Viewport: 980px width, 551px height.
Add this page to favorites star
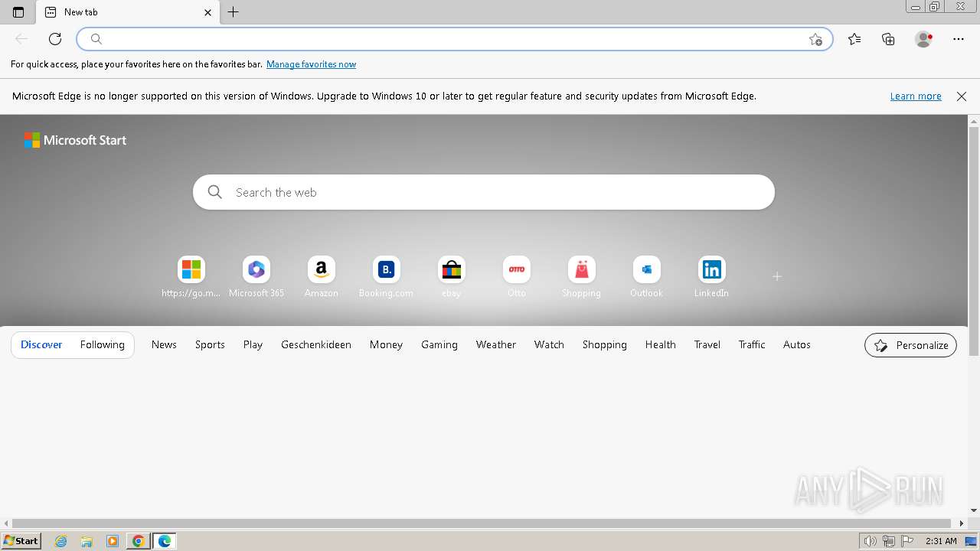tap(815, 39)
